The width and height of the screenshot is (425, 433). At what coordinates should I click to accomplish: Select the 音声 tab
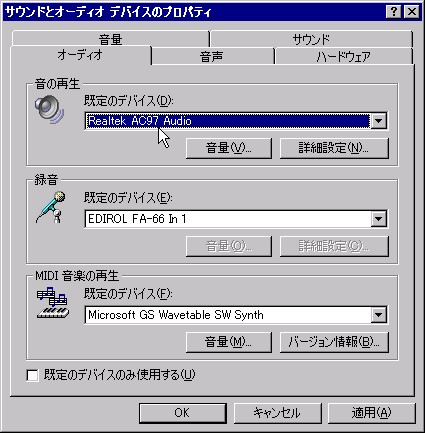point(211,56)
